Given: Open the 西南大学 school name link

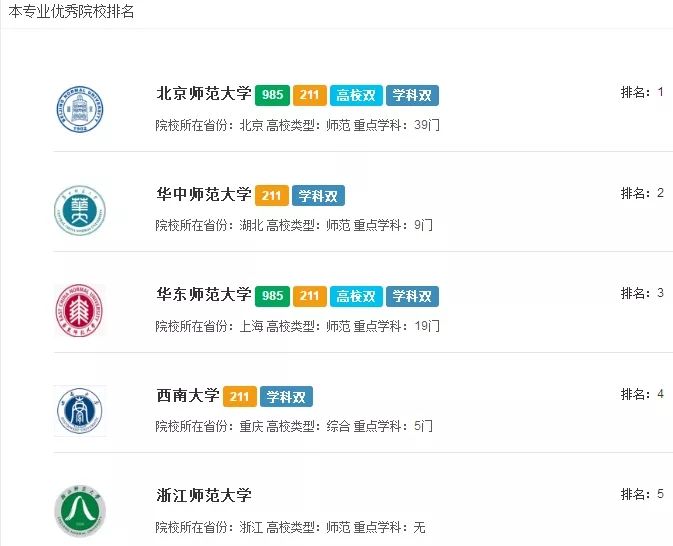Looking at the screenshot, I should [x=188, y=395].
